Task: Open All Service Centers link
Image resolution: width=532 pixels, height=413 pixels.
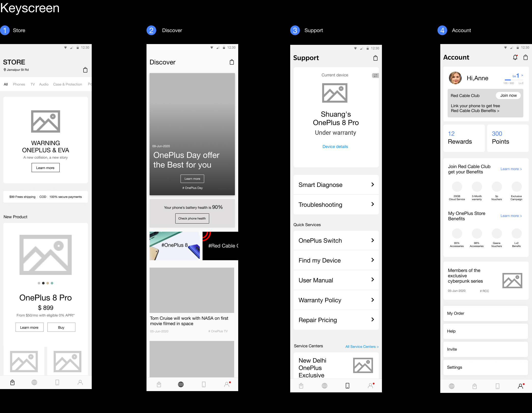Action: [362, 347]
